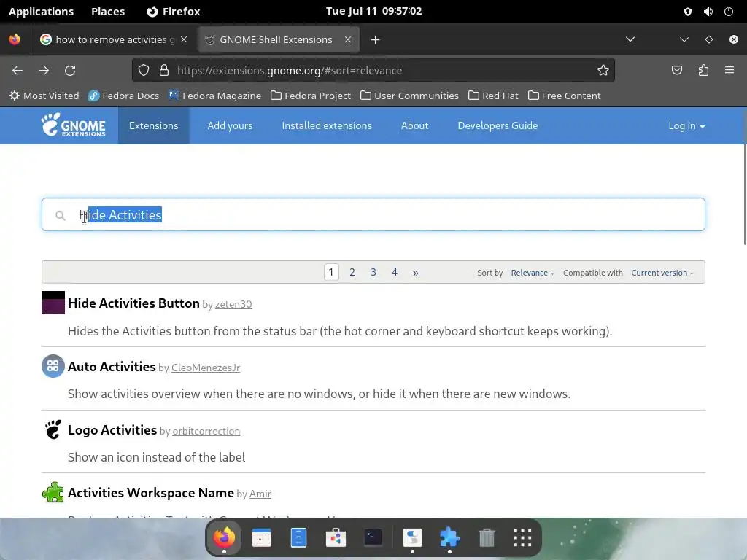Open Firefox extensions puzzle icon
The width and height of the screenshot is (747, 560).
click(703, 71)
